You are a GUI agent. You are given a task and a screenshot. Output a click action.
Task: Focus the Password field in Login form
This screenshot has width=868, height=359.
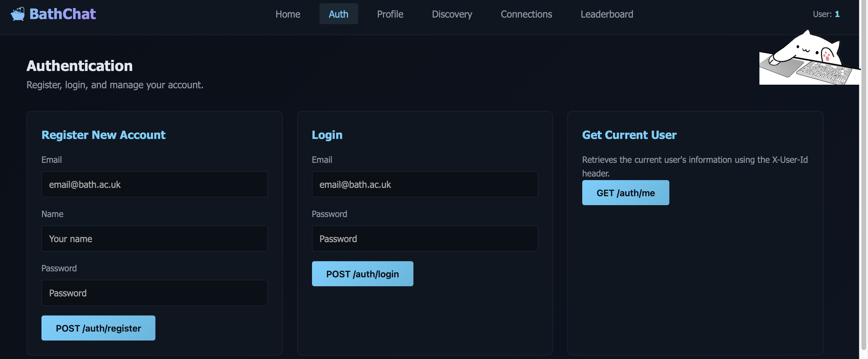[424, 239]
